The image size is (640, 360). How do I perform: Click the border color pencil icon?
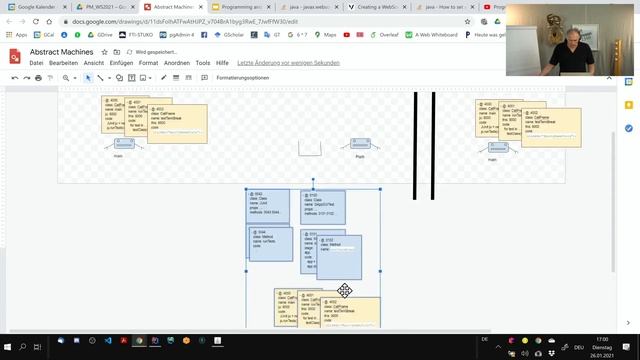(163, 78)
